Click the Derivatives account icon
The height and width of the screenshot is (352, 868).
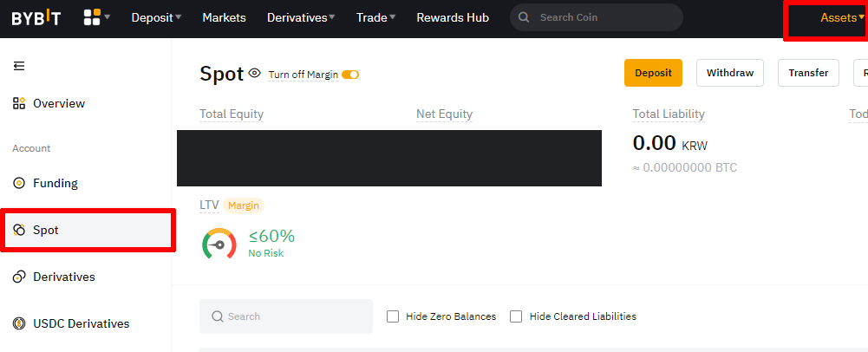click(19, 277)
